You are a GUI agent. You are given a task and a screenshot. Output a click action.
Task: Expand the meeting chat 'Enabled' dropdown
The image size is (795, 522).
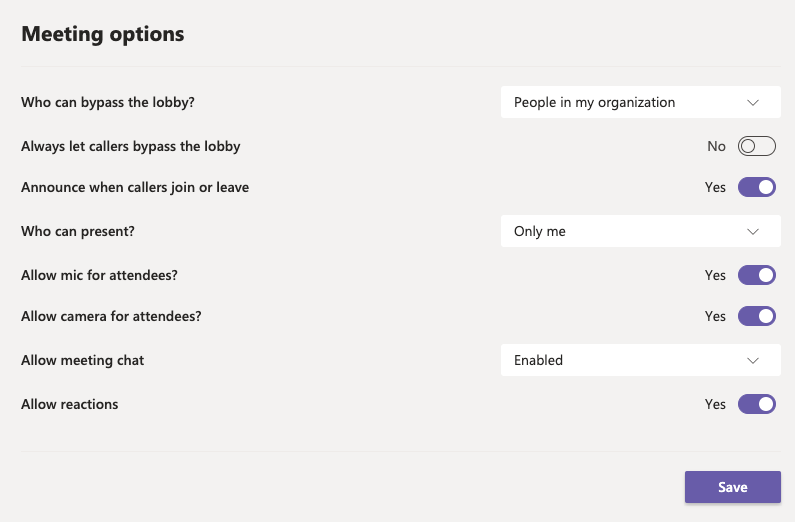point(640,360)
